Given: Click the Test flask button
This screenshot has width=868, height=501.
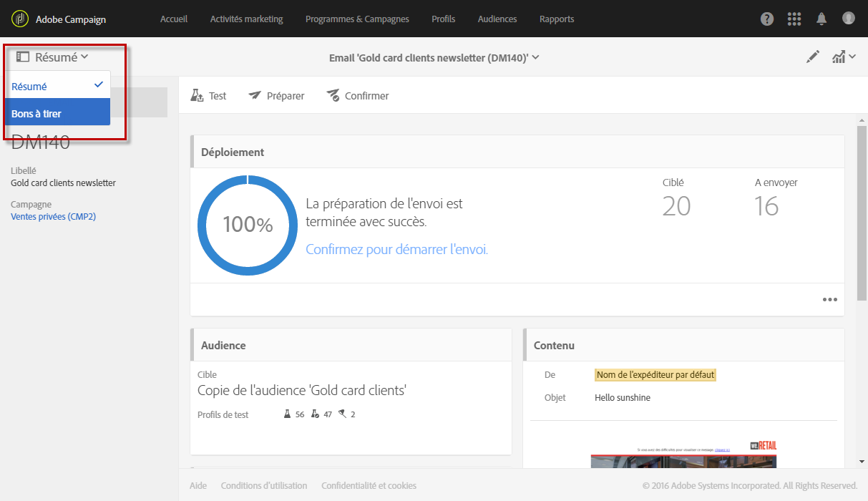Looking at the screenshot, I should (x=208, y=96).
